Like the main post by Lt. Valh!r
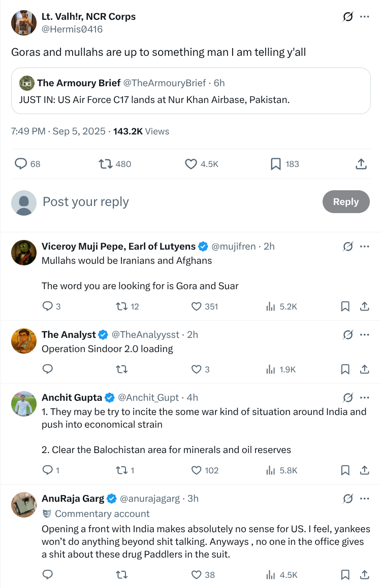This screenshot has width=381, height=588. (191, 164)
